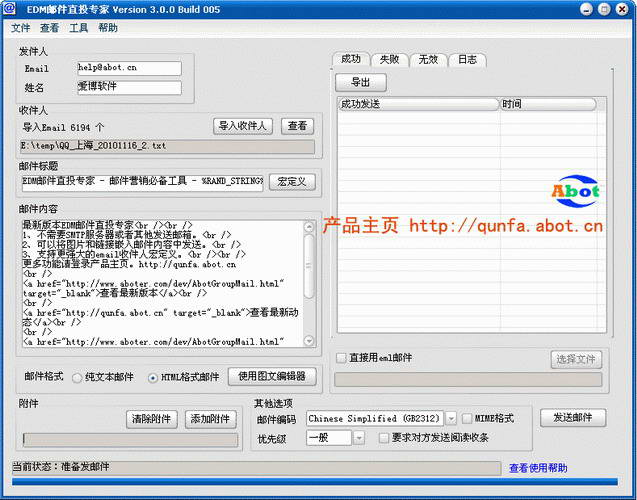Open the 工具 menu
Screen dimensions: 637x500
79,28
